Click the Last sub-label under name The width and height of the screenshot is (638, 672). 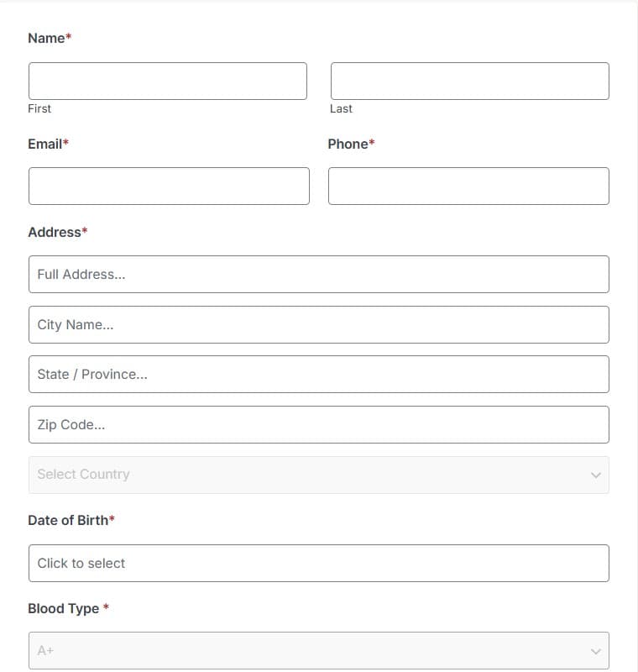point(341,109)
